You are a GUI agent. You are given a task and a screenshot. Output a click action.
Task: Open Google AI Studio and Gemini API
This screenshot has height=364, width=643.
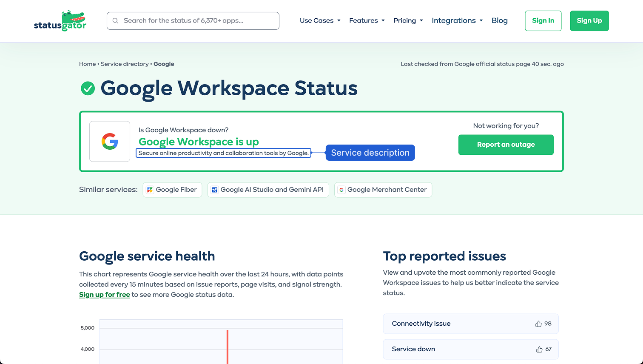(268, 190)
